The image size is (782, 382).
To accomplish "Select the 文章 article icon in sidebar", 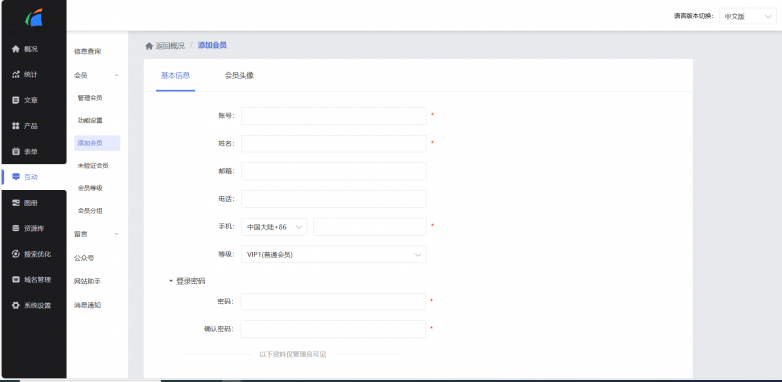I will pyautogui.click(x=15, y=100).
